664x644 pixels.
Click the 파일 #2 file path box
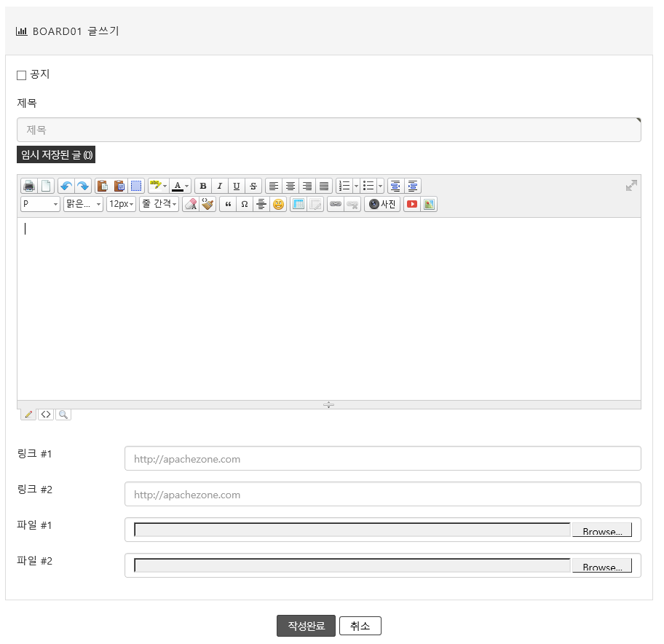pyautogui.click(x=352, y=565)
